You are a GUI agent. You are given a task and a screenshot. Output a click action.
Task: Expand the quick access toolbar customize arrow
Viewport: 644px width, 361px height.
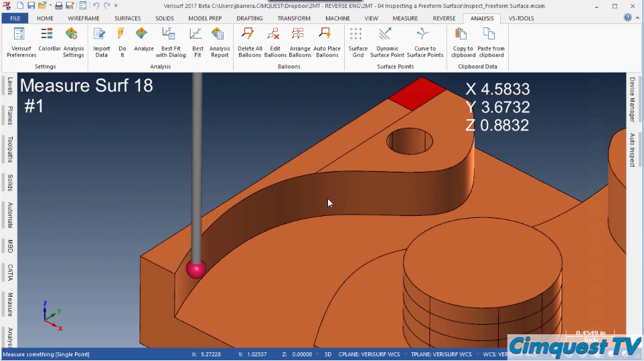(x=116, y=6)
